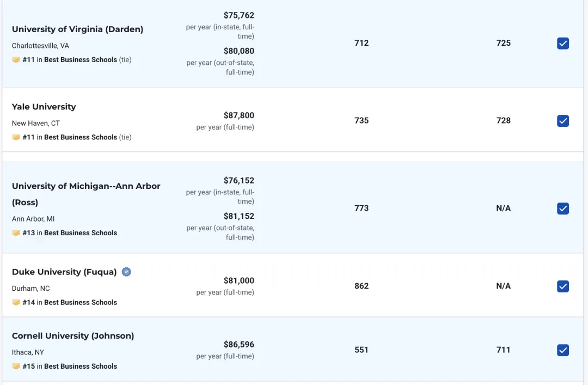Toggle the Cornell University (Johnson) checkbox
588x385 pixels.
(x=563, y=350)
